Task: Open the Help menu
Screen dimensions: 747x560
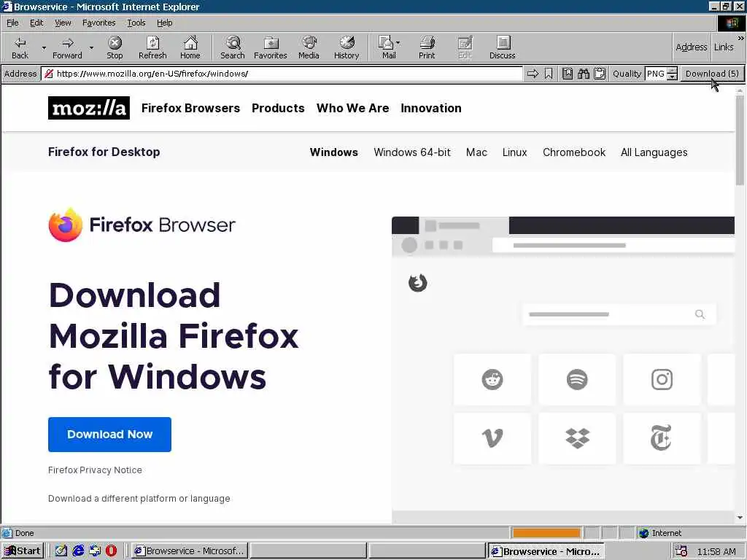Action: tap(164, 23)
